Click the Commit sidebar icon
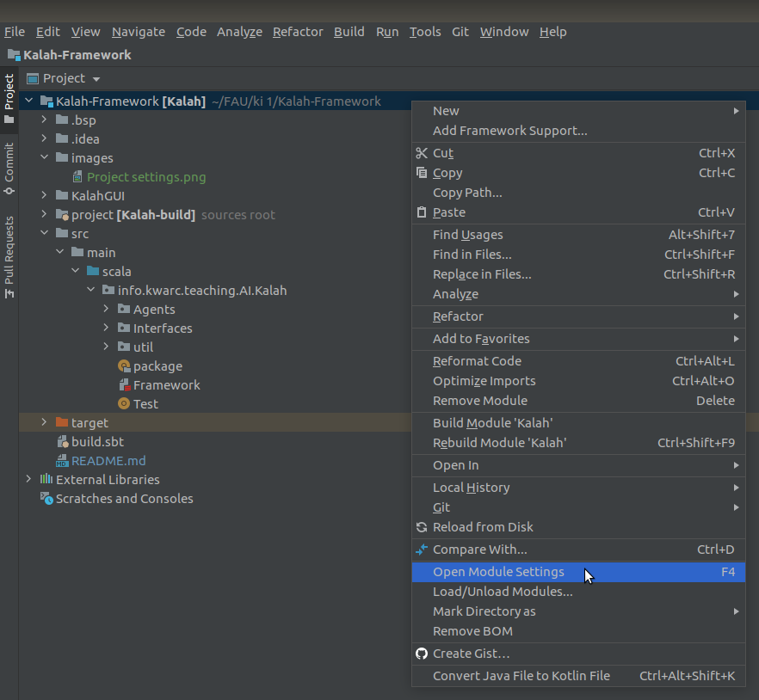The image size is (759, 700). point(9,191)
